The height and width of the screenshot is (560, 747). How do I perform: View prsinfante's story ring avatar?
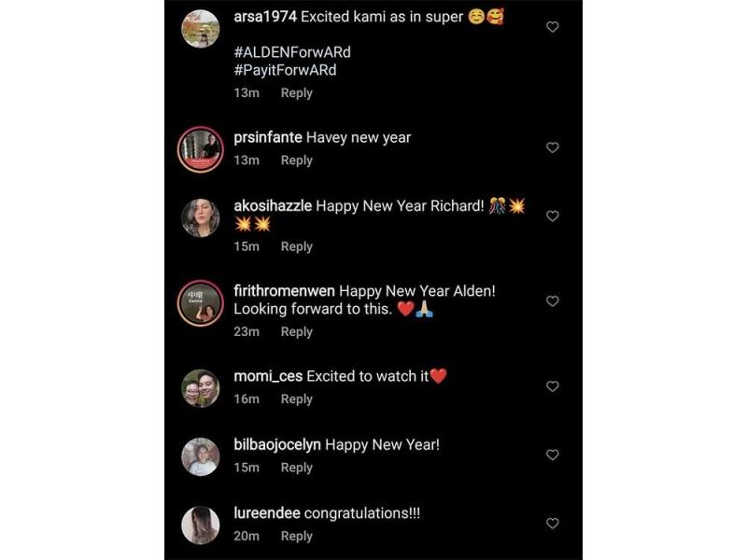[201, 149]
